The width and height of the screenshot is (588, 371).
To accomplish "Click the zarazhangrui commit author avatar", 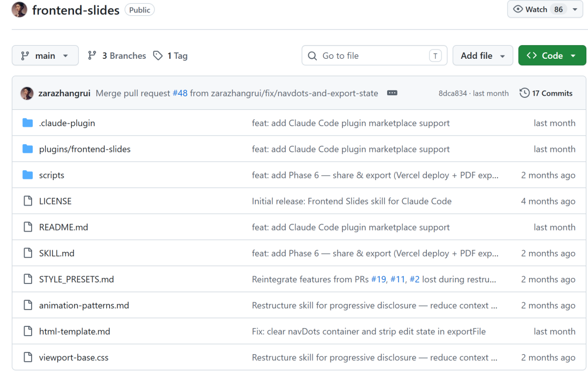I will point(27,94).
